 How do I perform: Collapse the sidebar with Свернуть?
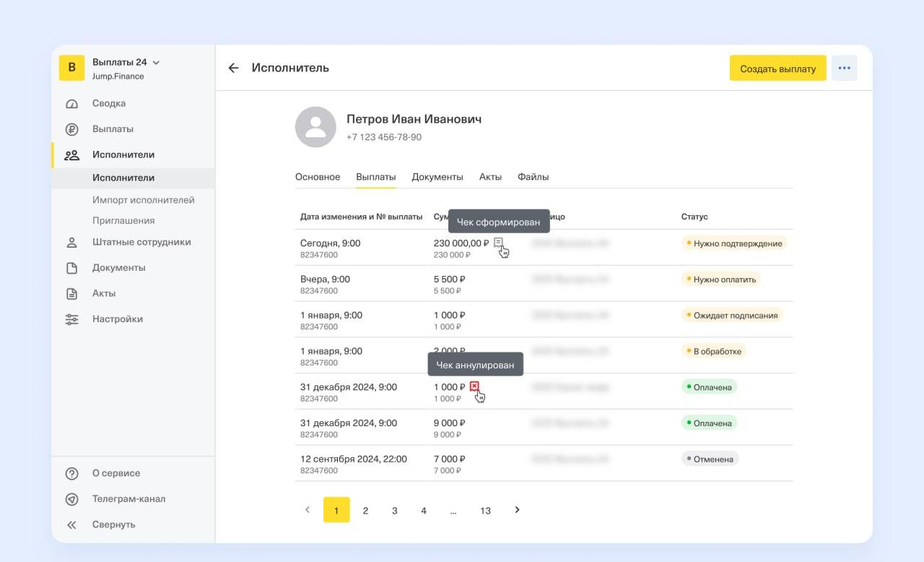[x=113, y=524]
